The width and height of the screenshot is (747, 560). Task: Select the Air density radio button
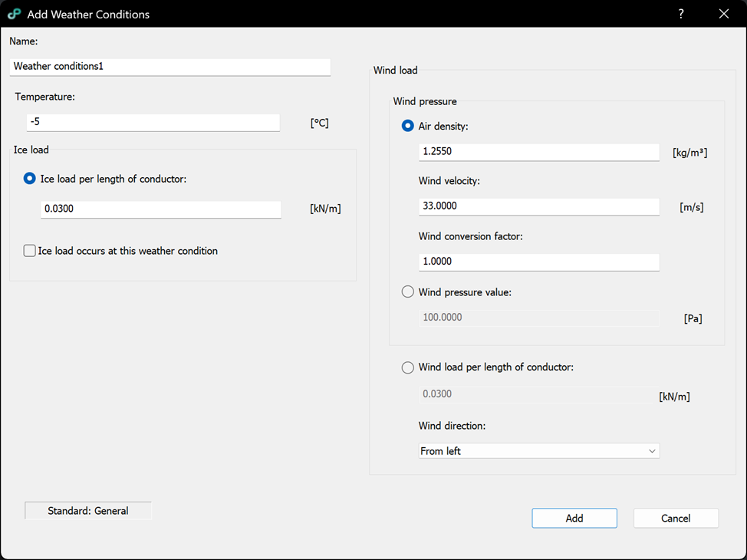[x=408, y=126]
